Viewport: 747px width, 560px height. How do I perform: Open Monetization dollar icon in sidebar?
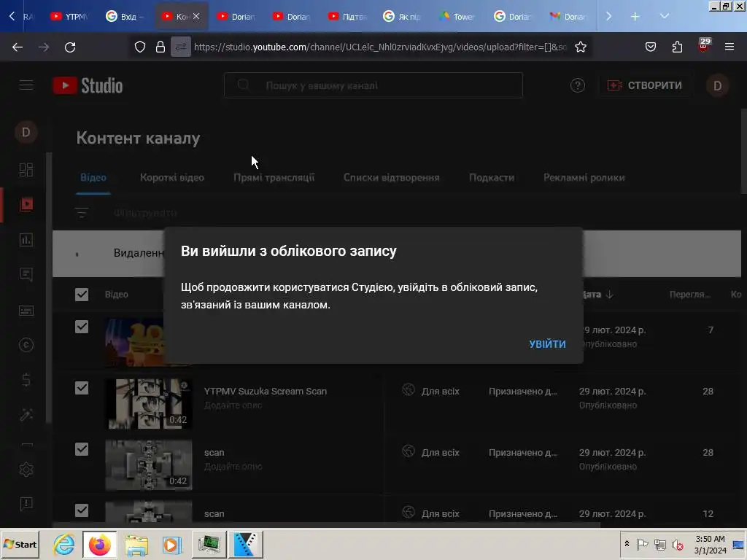coord(26,379)
